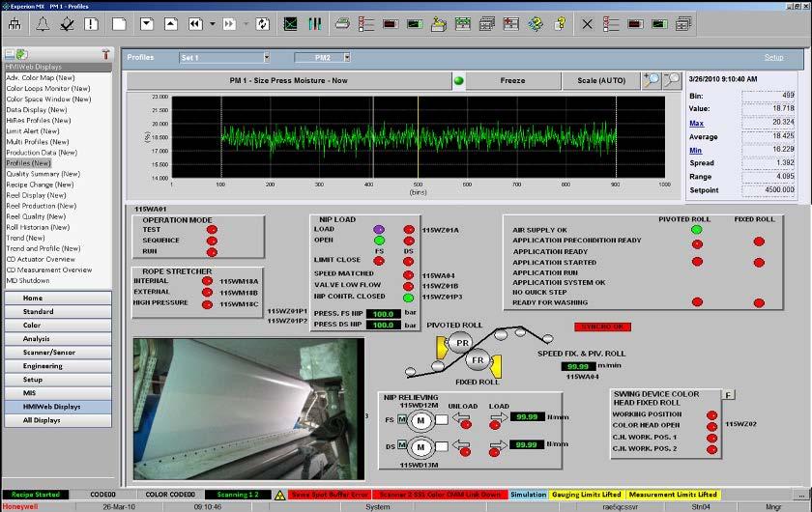Screen dimensions: 812x512
Task: Click the green-topped scanner frame icon
Action: [462, 24]
